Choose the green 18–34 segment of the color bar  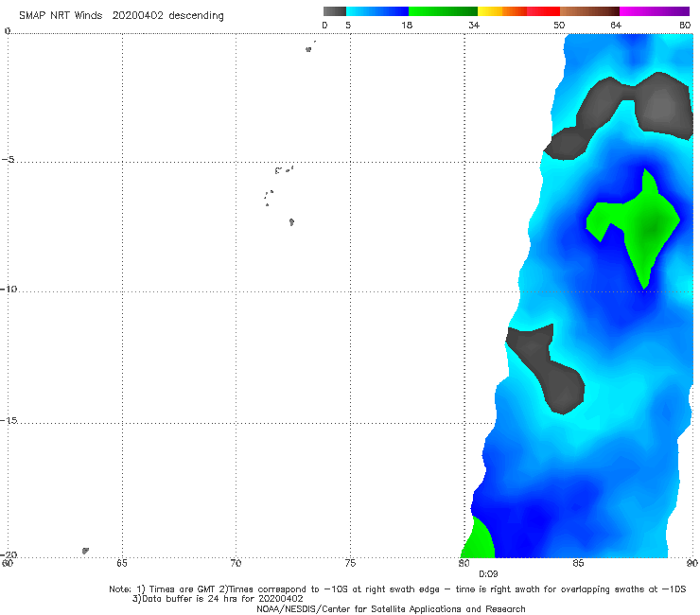(443, 11)
